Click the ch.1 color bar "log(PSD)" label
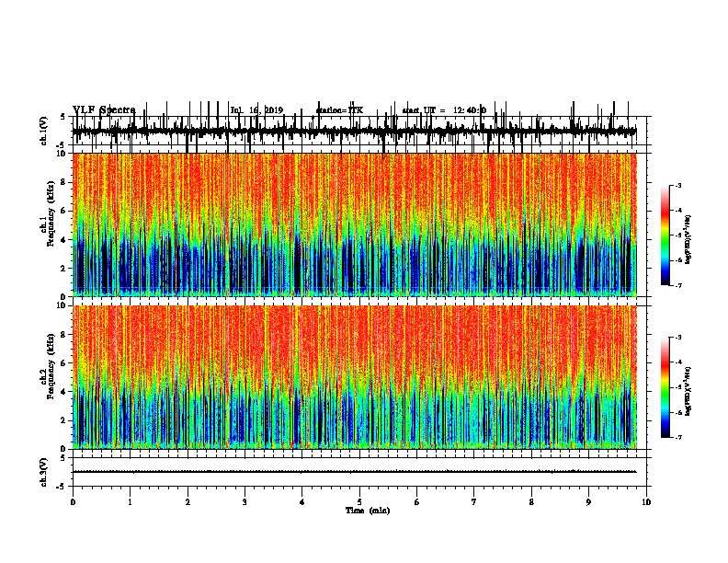 [688, 239]
